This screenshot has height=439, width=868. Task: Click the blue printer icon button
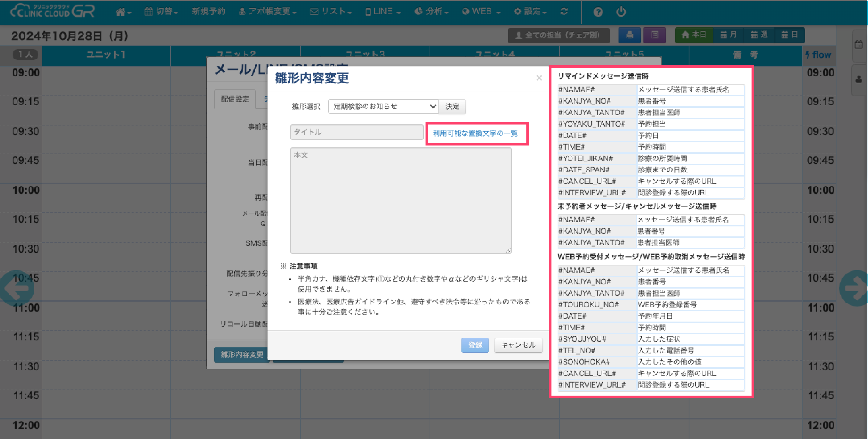(629, 35)
